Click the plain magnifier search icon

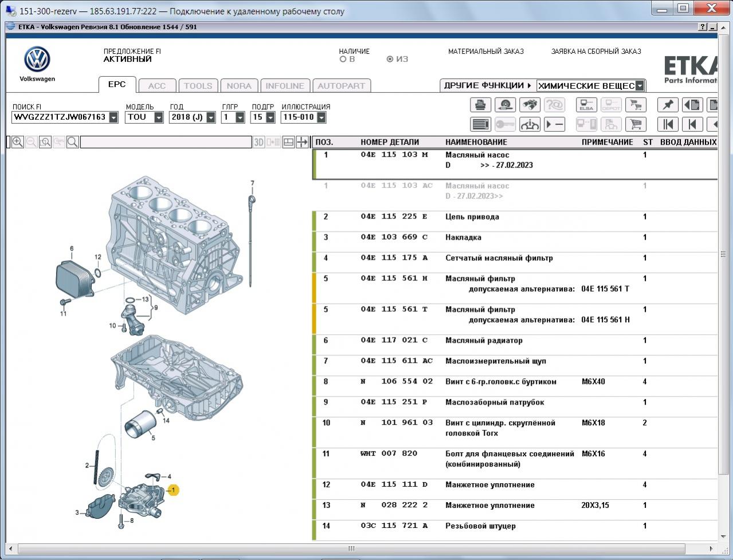(x=73, y=142)
